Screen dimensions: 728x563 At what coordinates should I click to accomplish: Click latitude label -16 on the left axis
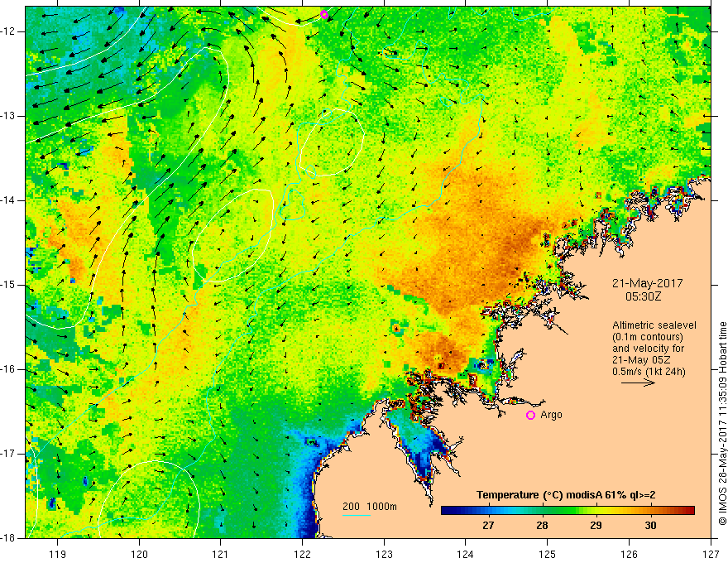(9, 369)
